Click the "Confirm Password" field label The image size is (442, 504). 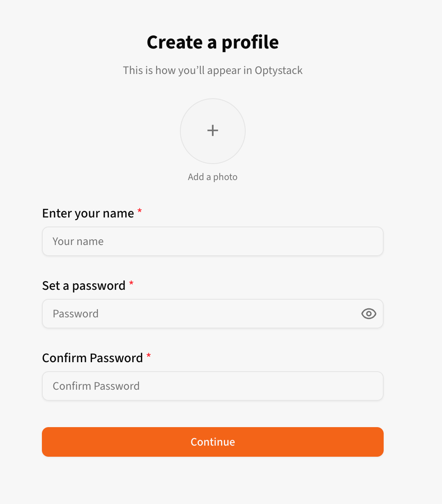[x=92, y=358]
